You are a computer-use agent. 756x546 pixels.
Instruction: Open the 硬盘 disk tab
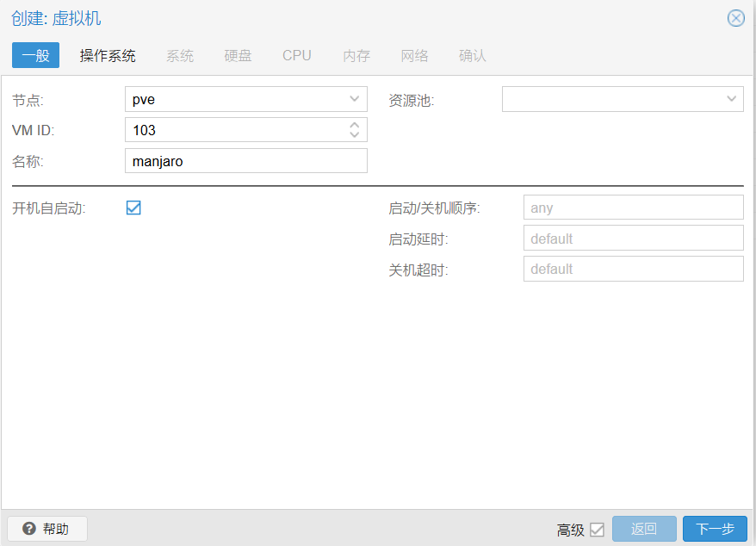click(238, 55)
